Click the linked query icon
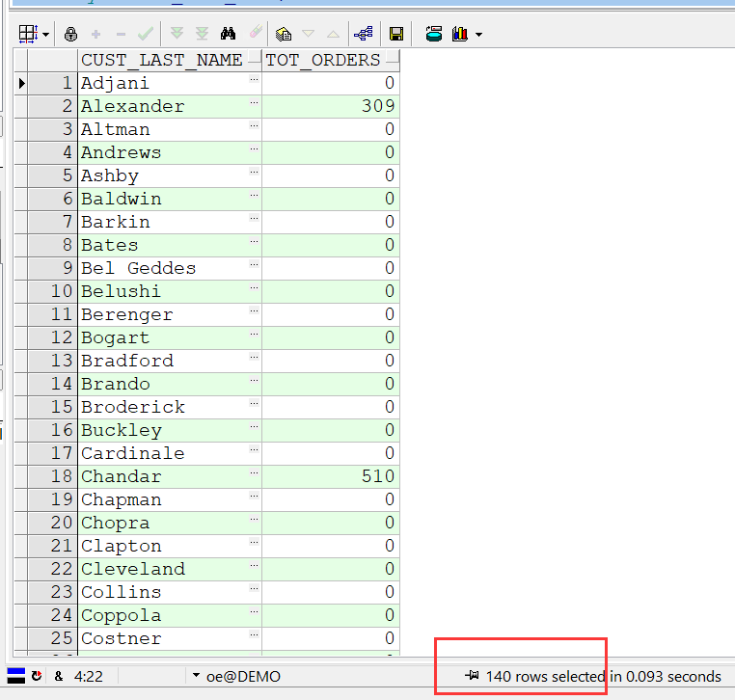Screen dimensions: 735x700 (x=364, y=34)
